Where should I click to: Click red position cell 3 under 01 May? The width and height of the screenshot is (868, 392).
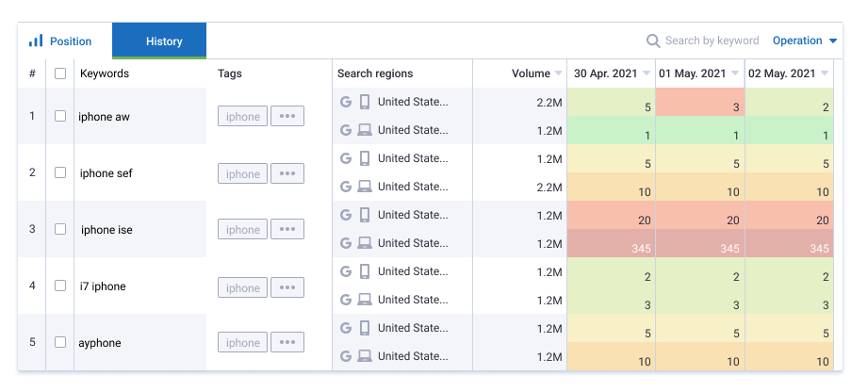[x=700, y=102]
